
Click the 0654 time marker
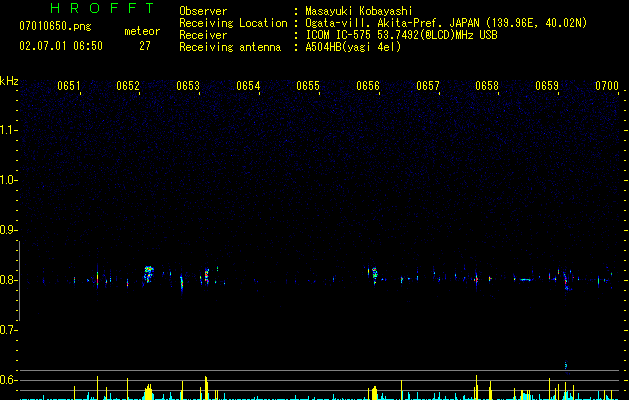click(248, 86)
